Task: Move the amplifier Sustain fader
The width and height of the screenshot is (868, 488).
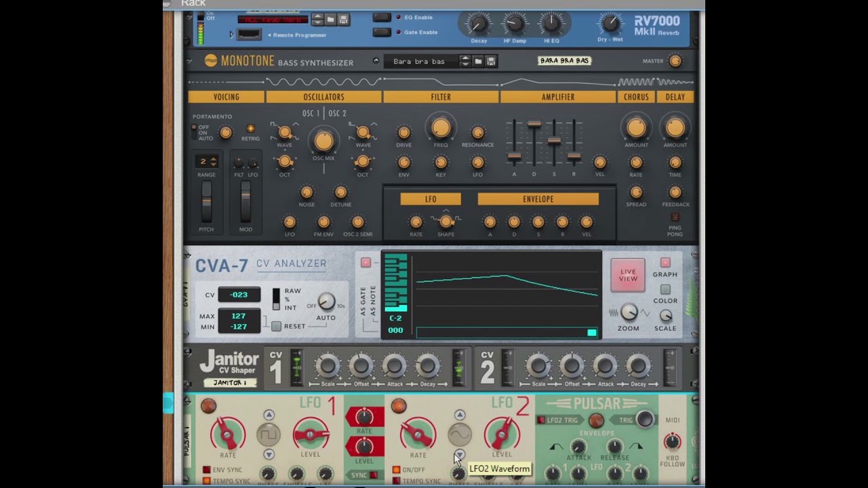Action: click(x=554, y=140)
